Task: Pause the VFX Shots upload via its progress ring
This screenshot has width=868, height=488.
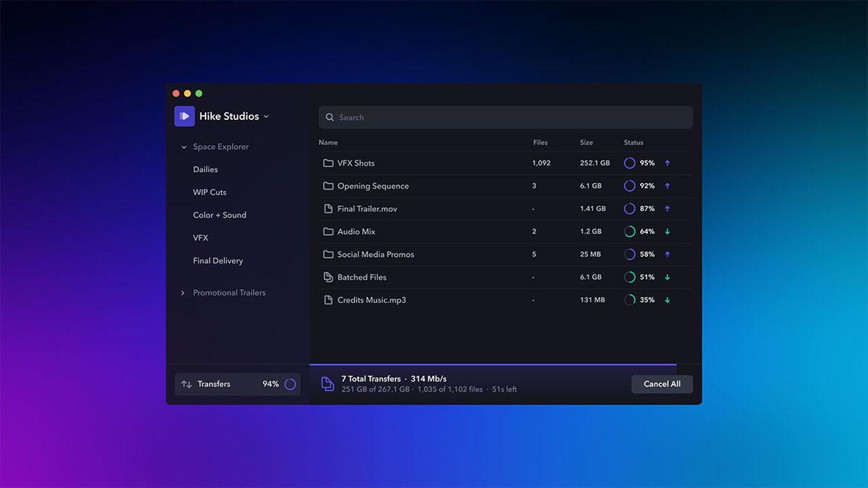Action: [x=629, y=163]
